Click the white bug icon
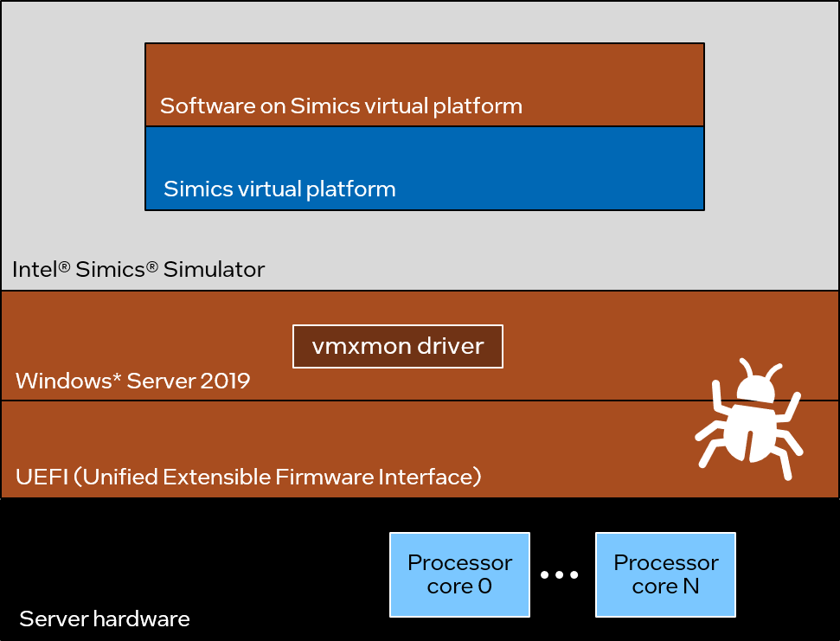The image size is (840, 641). click(750, 420)
